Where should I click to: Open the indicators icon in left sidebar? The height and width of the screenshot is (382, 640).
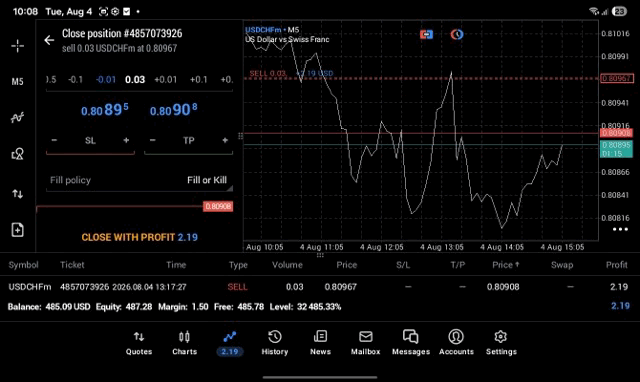[x=18, y=118]
